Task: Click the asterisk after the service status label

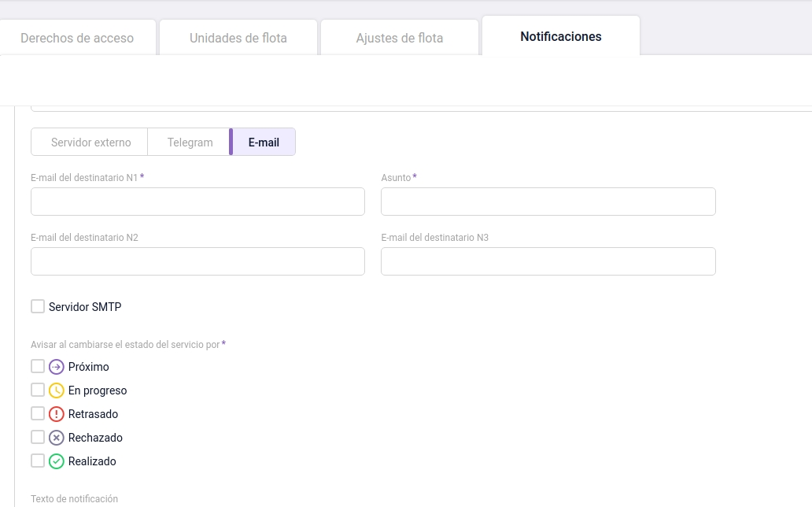Action: (224, 344)
